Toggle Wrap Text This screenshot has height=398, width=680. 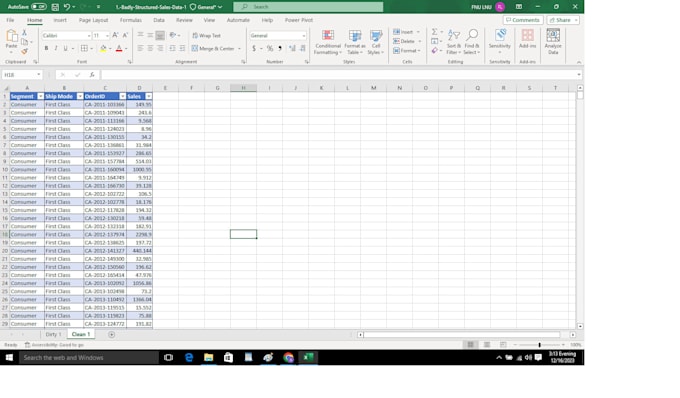coord(206,36)
